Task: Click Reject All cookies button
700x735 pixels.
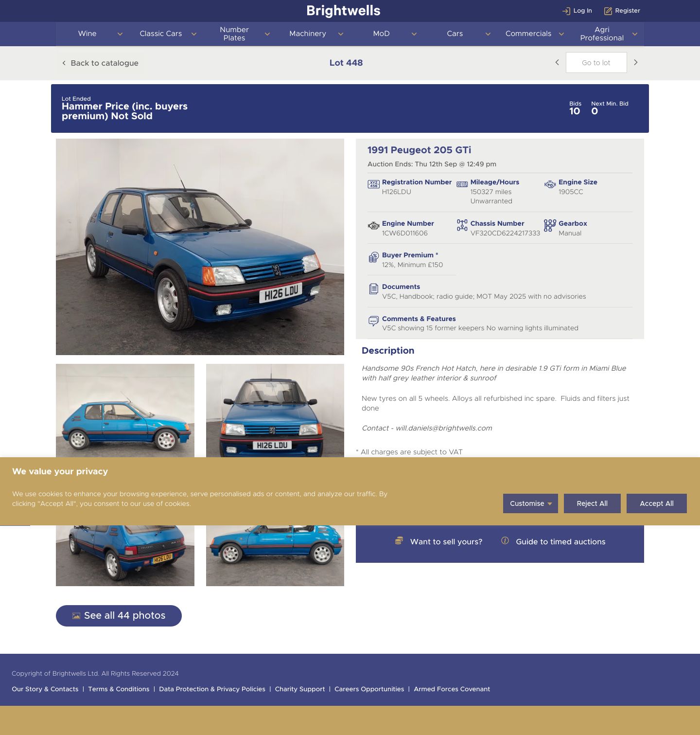Action: point(592,503)
